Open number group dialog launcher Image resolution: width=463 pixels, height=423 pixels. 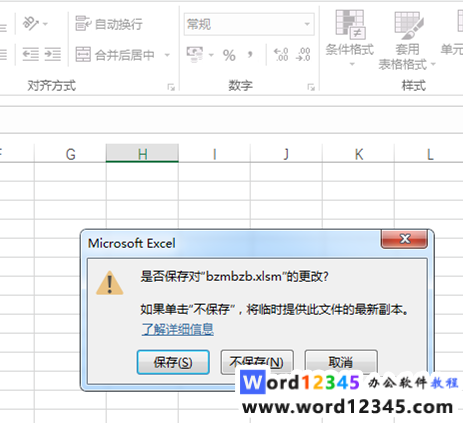click(x=311, y=87)
